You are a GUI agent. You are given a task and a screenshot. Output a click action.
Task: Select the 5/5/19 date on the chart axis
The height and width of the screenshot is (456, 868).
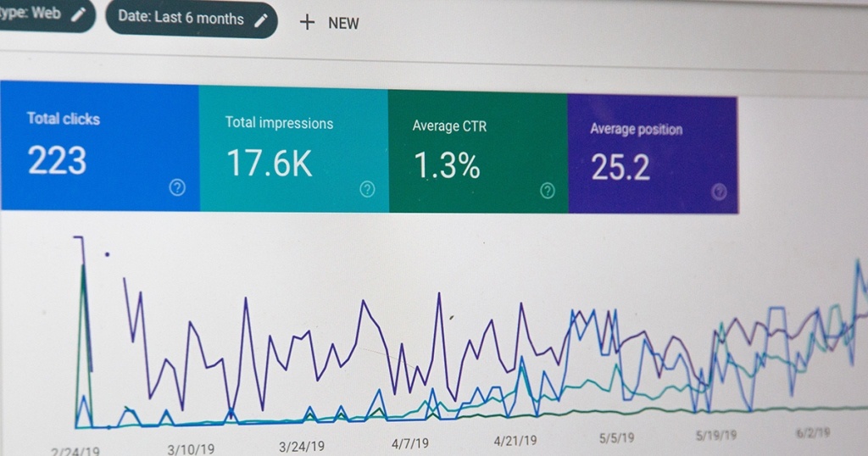[616, 438]
